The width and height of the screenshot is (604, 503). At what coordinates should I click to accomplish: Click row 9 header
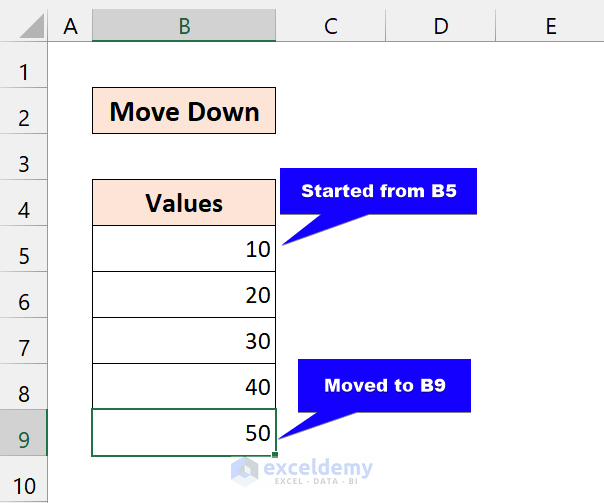pos(24,440)
